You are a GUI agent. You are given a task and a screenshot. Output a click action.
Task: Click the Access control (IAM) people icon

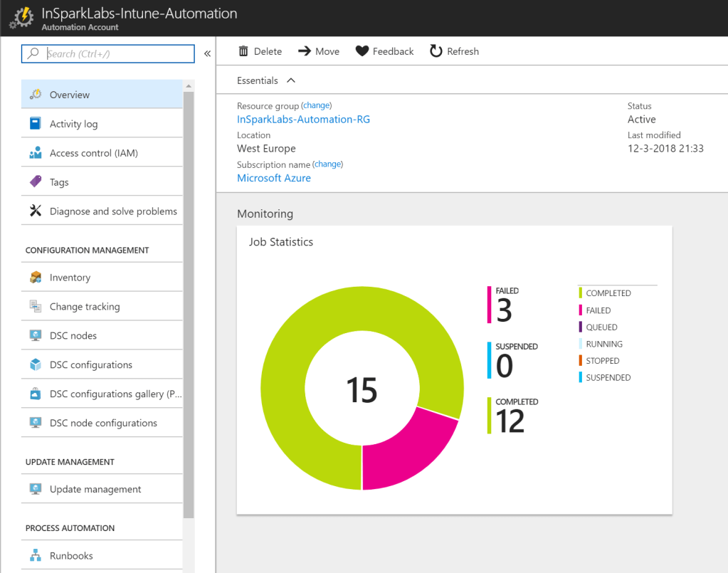coord(36,153)
